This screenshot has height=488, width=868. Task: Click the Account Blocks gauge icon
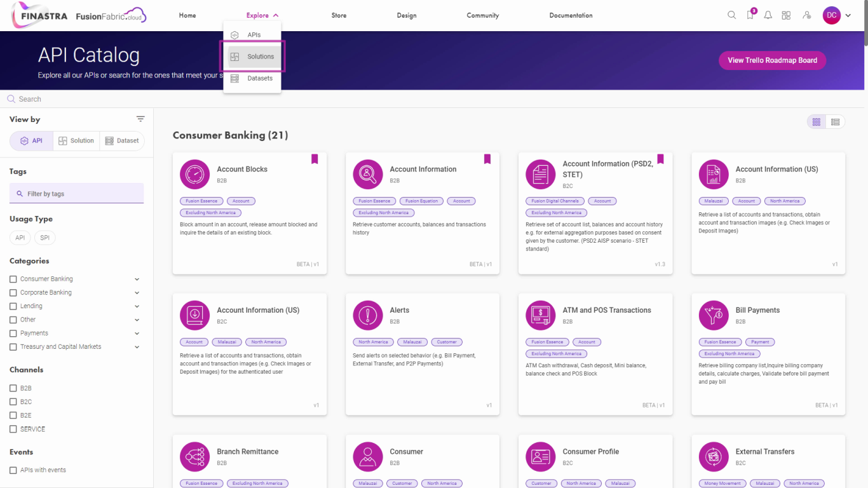point(195,174)
